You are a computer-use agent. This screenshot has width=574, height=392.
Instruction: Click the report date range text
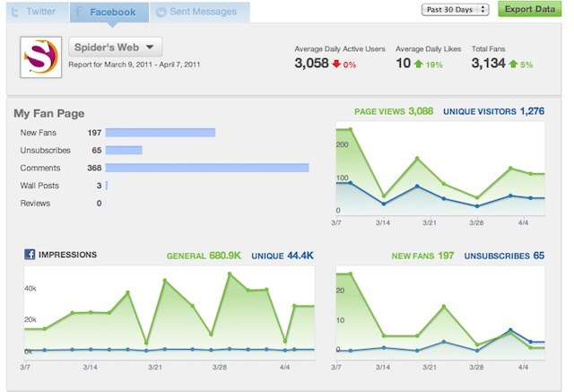point(135,65)
